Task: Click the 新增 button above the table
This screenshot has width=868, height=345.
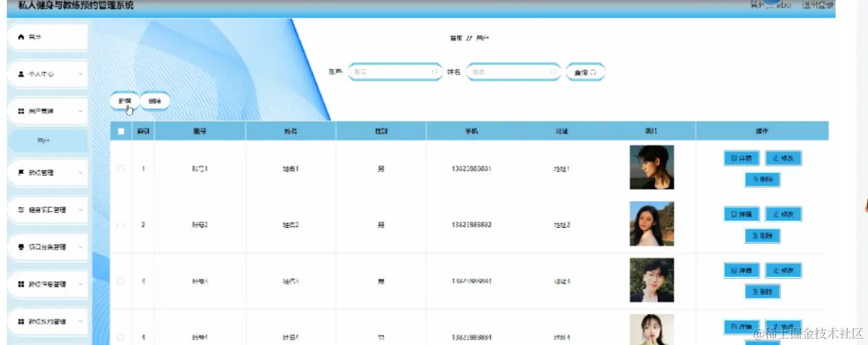Action: (125, 101)
